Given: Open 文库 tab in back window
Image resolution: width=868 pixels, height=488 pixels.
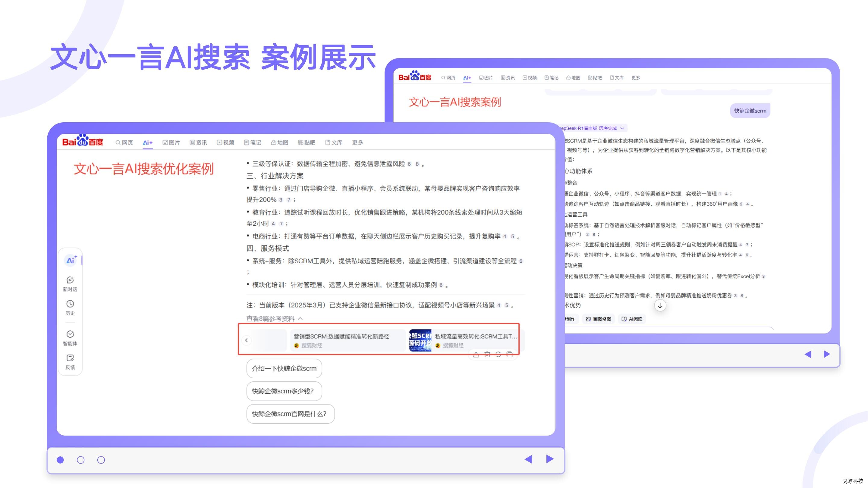Looking at the screenshot, I should (x=617, y=78).
